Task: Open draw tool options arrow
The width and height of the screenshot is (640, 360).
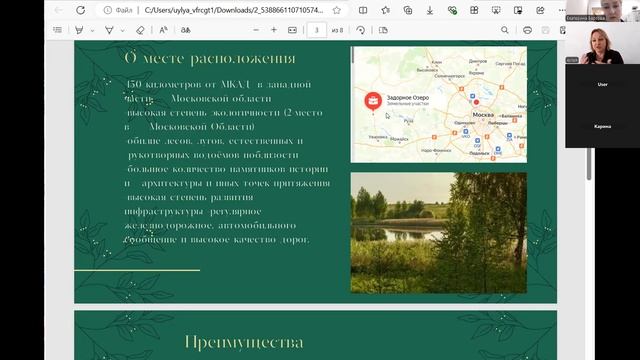Action: (x=93, y=30)
